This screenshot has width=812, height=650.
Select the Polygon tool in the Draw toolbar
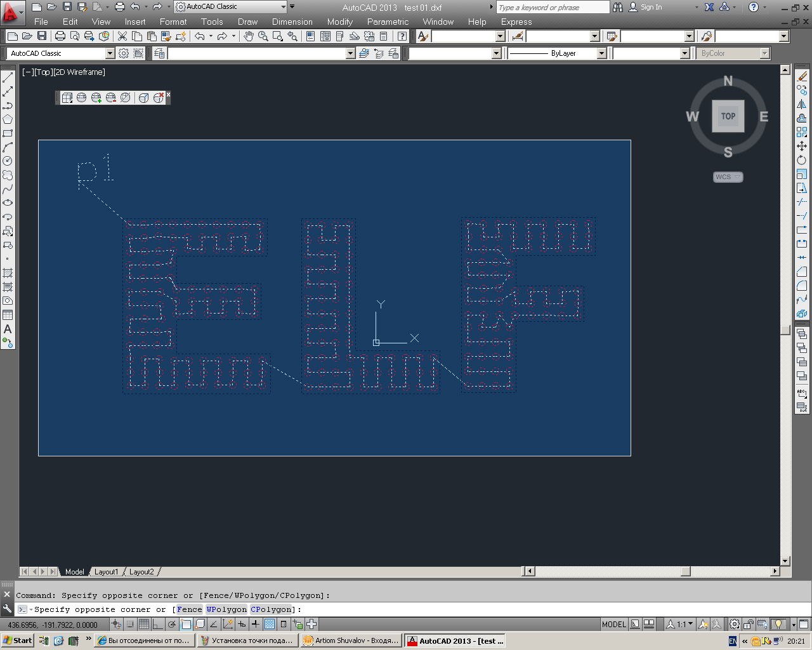click(8, 119)
